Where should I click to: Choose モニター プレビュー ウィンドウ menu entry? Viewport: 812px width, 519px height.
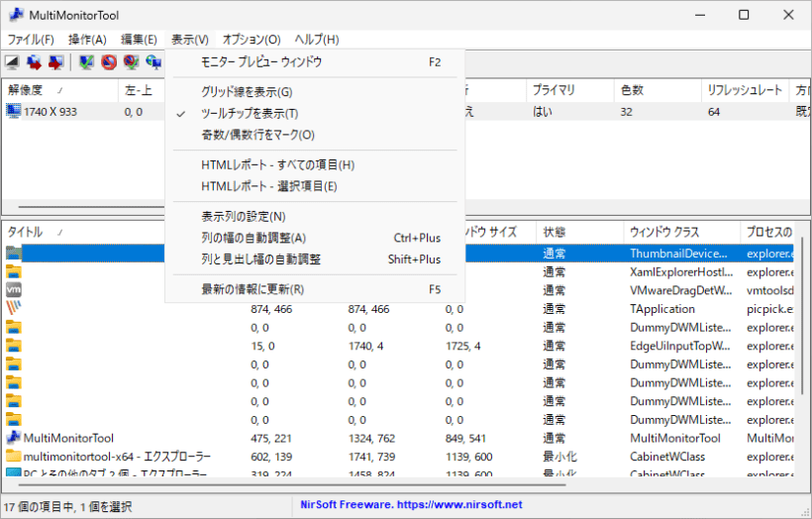[x=315, y=62]
